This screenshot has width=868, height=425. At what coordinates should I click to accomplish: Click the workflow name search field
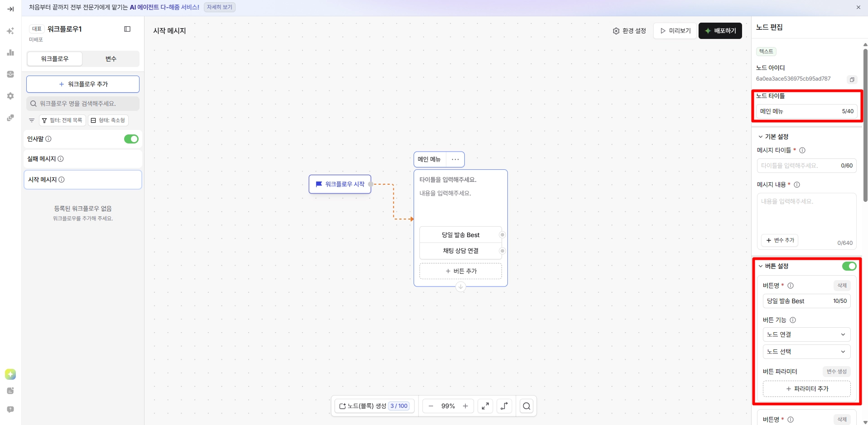[83, 104]
